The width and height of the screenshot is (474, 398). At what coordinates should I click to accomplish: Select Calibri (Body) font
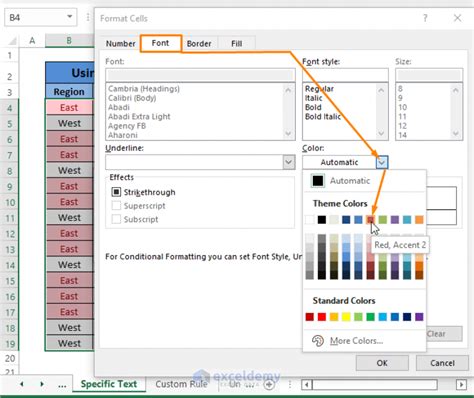132,98
